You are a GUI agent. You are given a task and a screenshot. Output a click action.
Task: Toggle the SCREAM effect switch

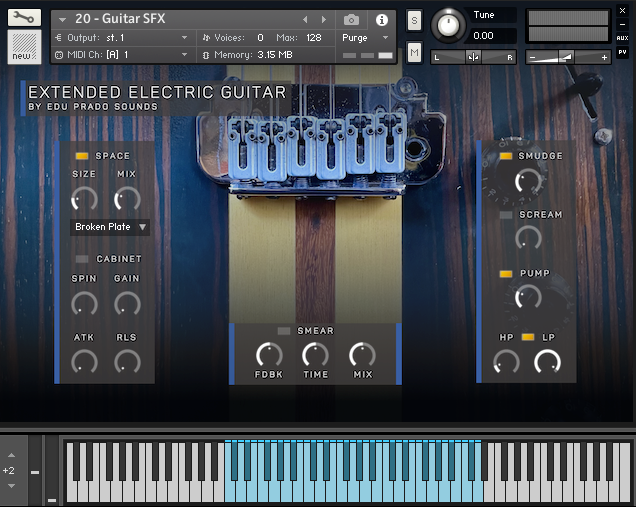point(506,215)
